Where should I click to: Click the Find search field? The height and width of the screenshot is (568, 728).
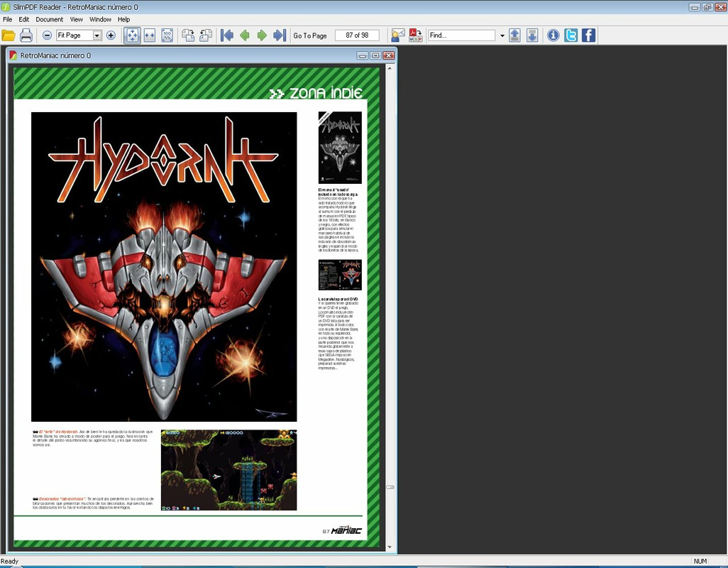(461, 35)
